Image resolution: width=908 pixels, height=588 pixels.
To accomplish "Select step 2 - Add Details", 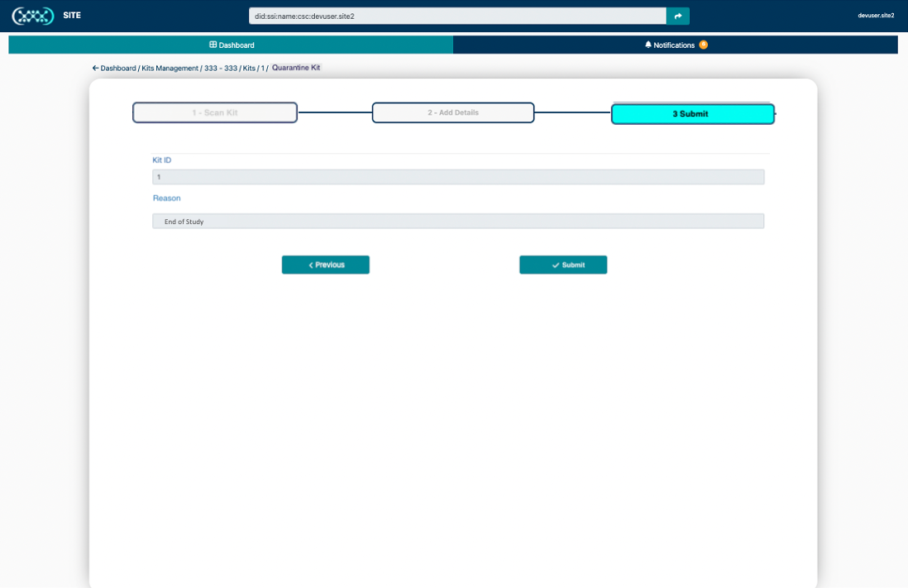I will click(x=453, y=112).
